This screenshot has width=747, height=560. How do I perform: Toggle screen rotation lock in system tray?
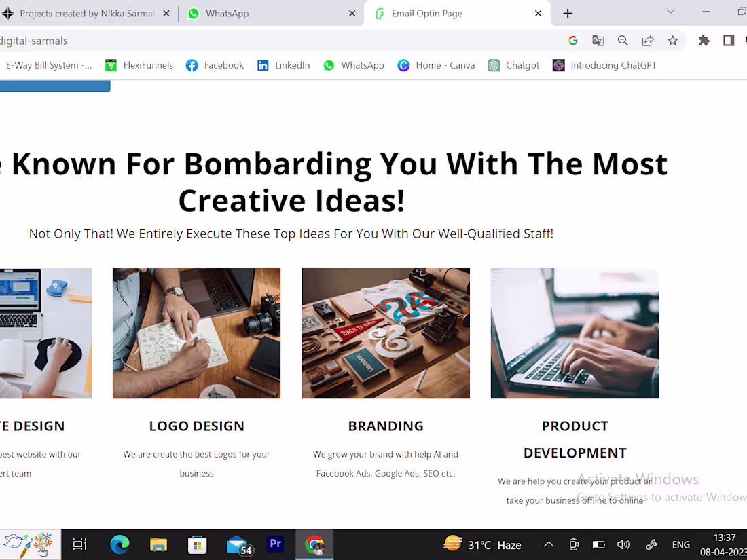coord(574,544)
